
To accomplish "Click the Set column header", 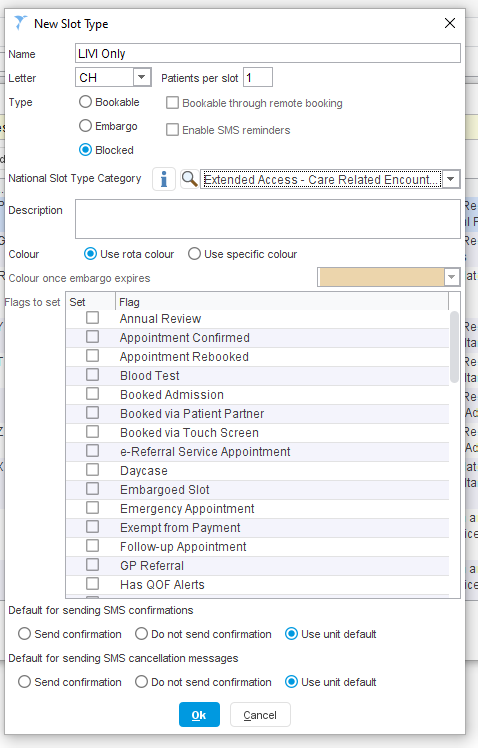I will [x=91, y=302].
